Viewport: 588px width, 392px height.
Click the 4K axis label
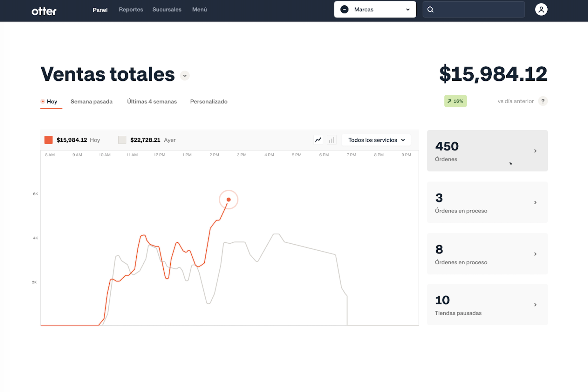click(x=35, y=238)
